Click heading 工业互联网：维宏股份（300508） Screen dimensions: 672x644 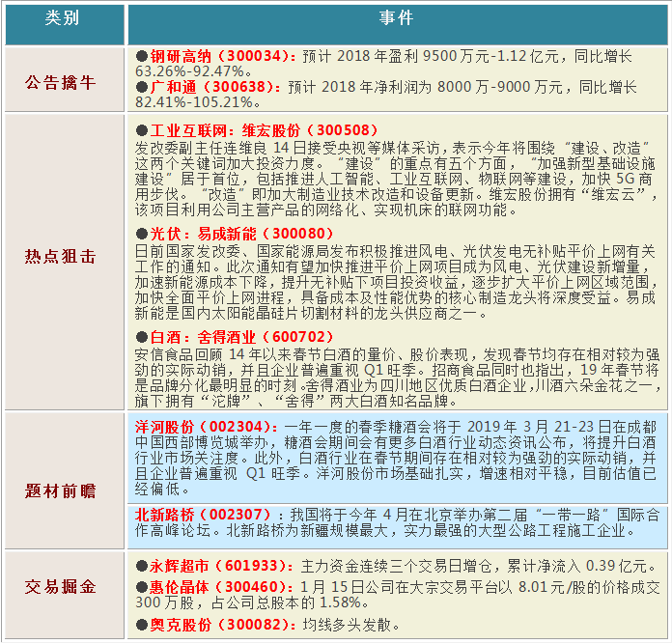coord(264,130)
